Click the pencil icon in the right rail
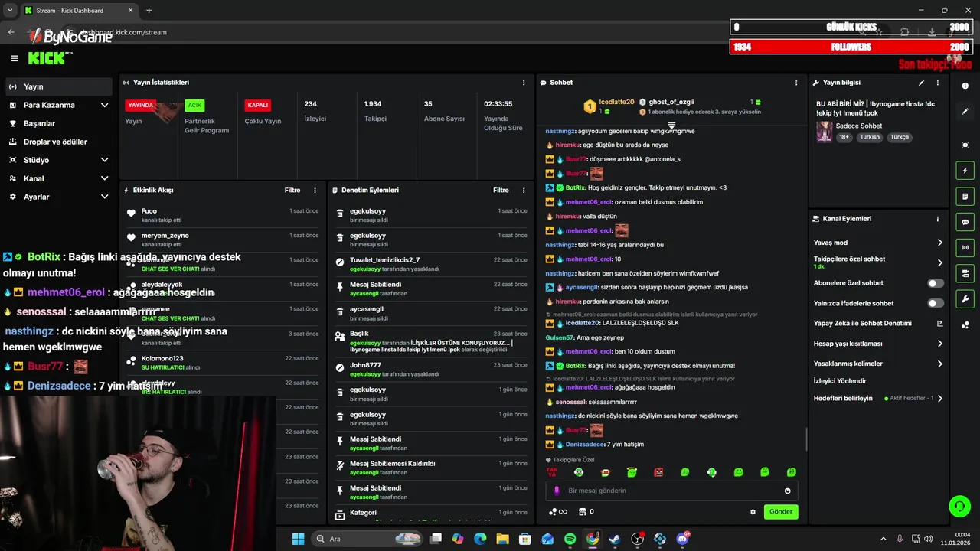980x551 pixels. (965, 112)
